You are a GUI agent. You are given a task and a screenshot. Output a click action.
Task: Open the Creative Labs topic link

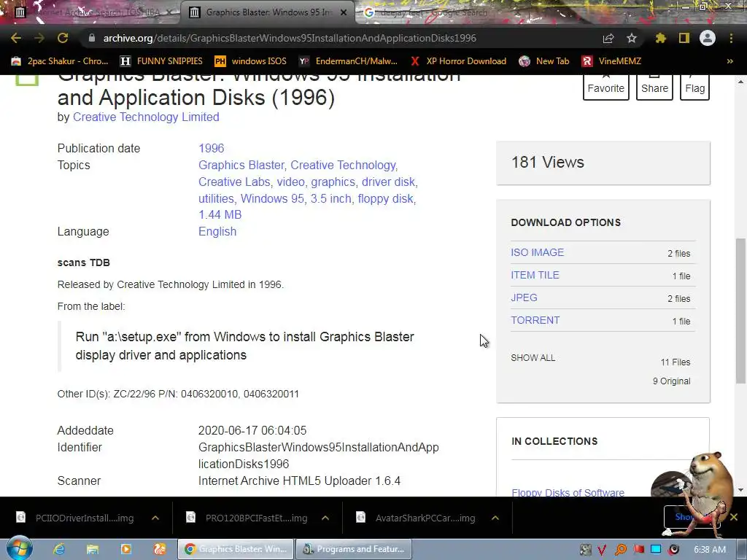[x=234, y=182]
